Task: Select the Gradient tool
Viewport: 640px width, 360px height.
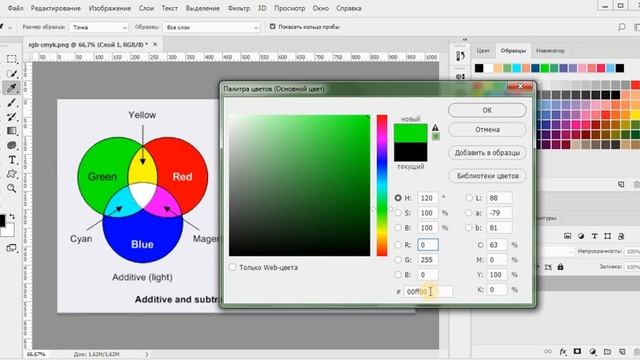Action: [11, 131]
